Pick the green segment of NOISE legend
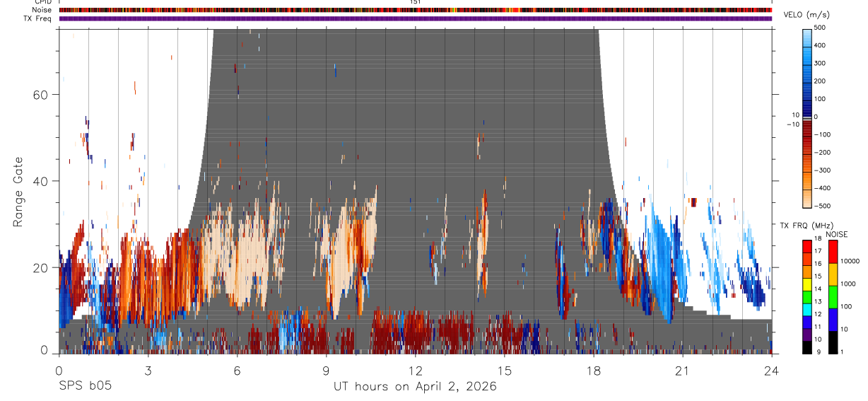868x401 pixels. pos(833,296)
